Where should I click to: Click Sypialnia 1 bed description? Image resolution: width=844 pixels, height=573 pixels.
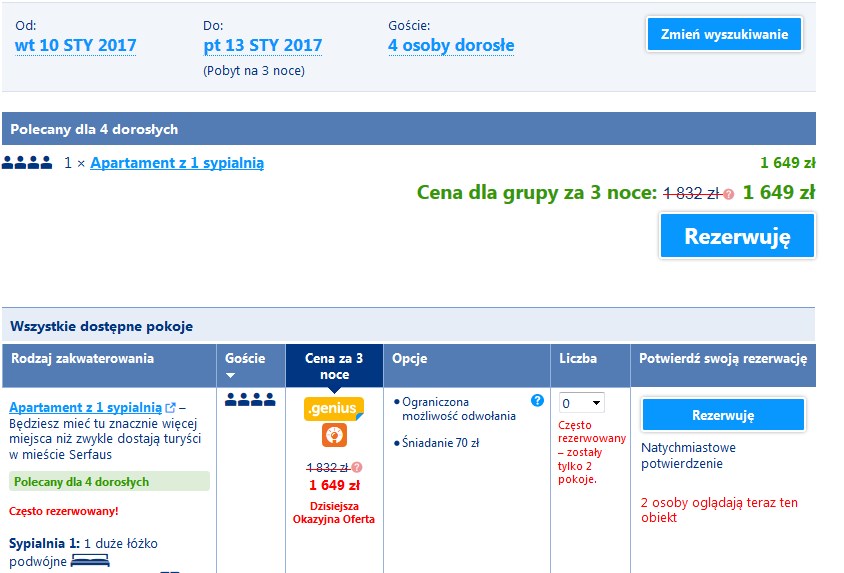click(83, 552)
